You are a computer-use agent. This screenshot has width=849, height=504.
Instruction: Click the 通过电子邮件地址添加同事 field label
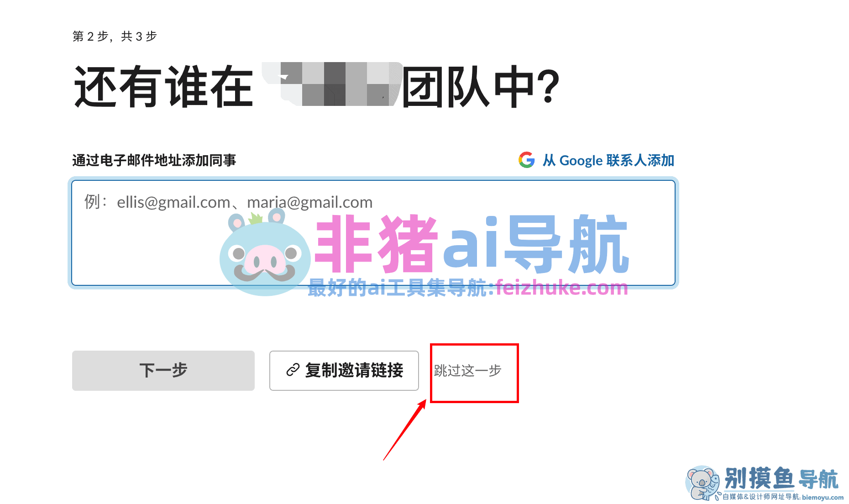click(x=154, y=160)
